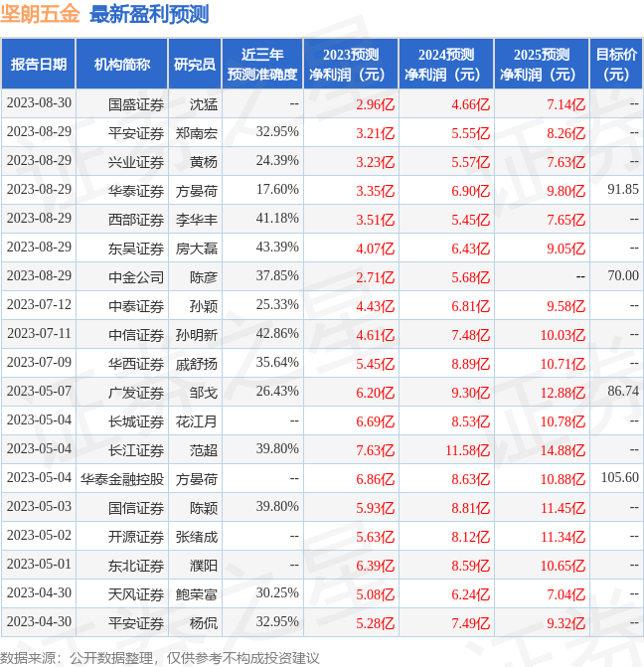Viewport: 644px width, 667px height.
Task: Select target price 91.85
Action: tap(623, 189)
